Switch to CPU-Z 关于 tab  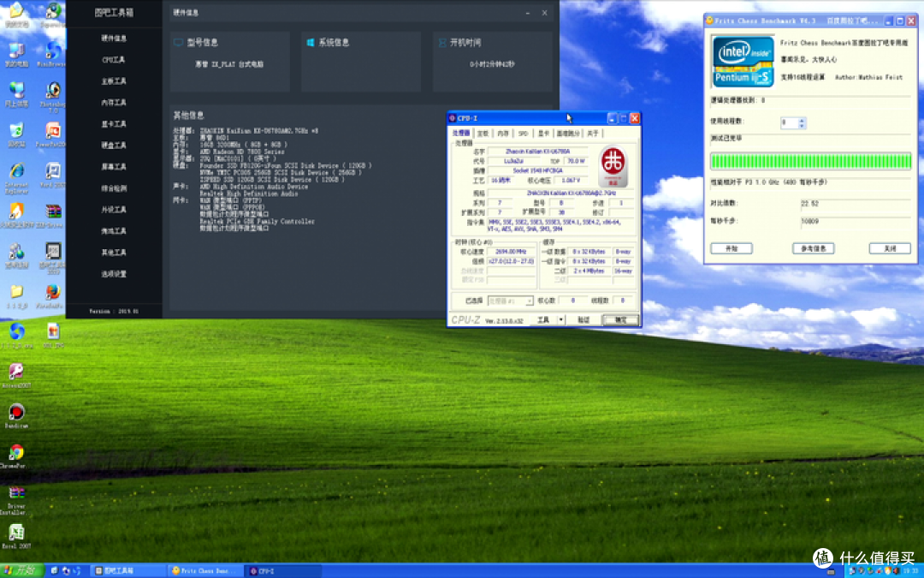(593, 134)
